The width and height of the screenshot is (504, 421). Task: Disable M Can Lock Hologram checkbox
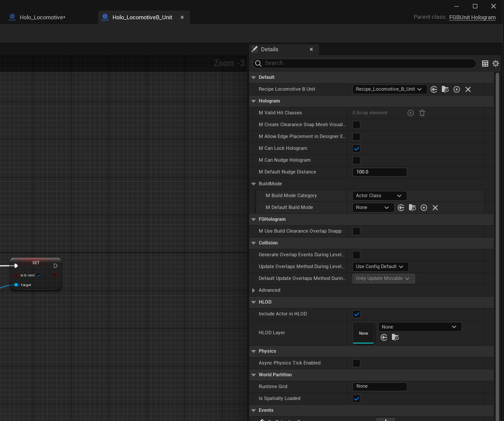(356, 149)
